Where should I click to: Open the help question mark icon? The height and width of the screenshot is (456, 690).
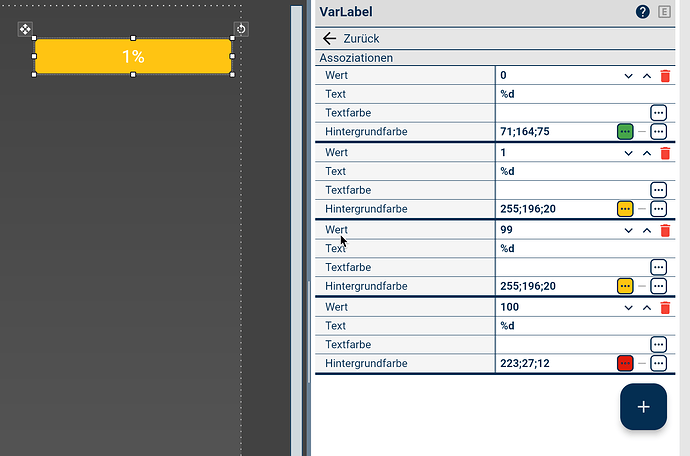(643, 12)
